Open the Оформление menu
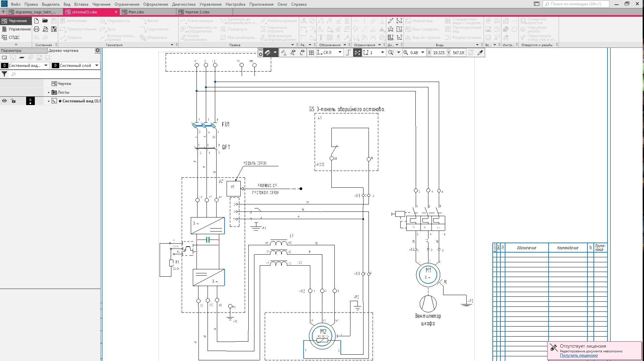The width and height of the screenshot is (644, 361). coord(156,4)
